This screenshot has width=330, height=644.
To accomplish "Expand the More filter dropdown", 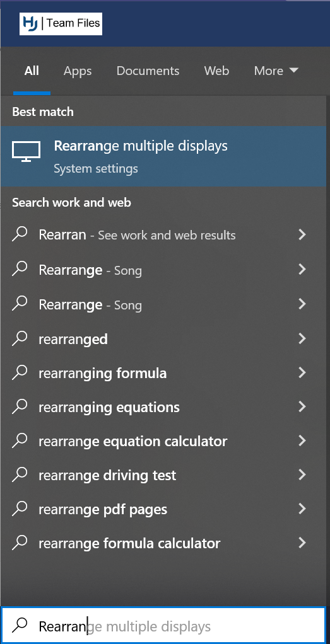I will point(276,71).
